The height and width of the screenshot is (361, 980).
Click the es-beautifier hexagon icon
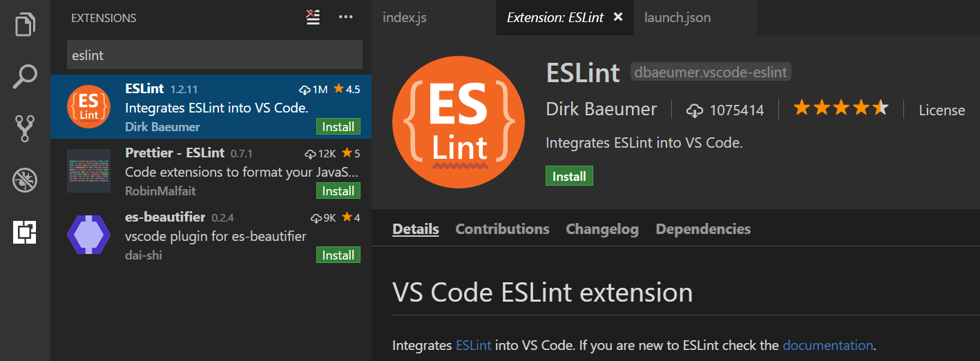pyautogui.click(x=88, y=235)
